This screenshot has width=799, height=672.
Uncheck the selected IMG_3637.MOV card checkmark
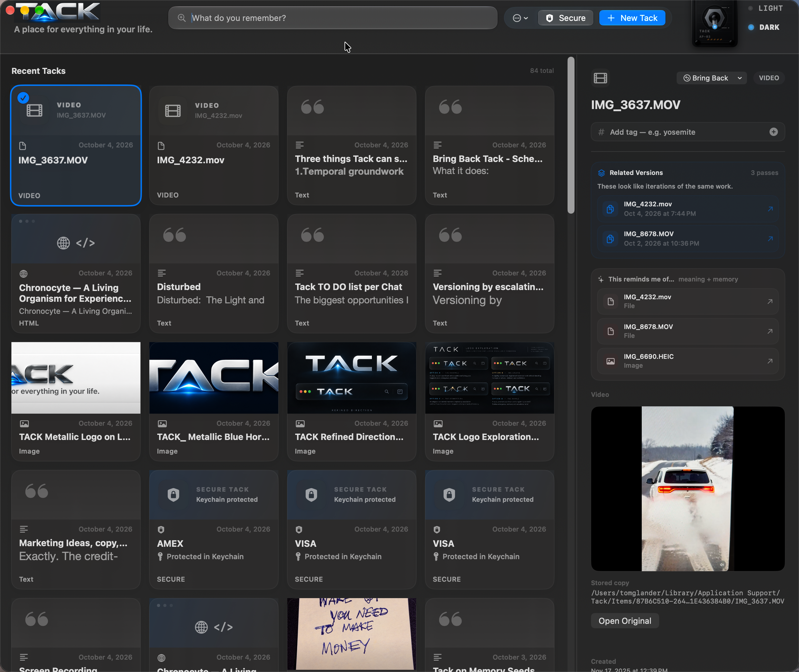tap(23, 98)
